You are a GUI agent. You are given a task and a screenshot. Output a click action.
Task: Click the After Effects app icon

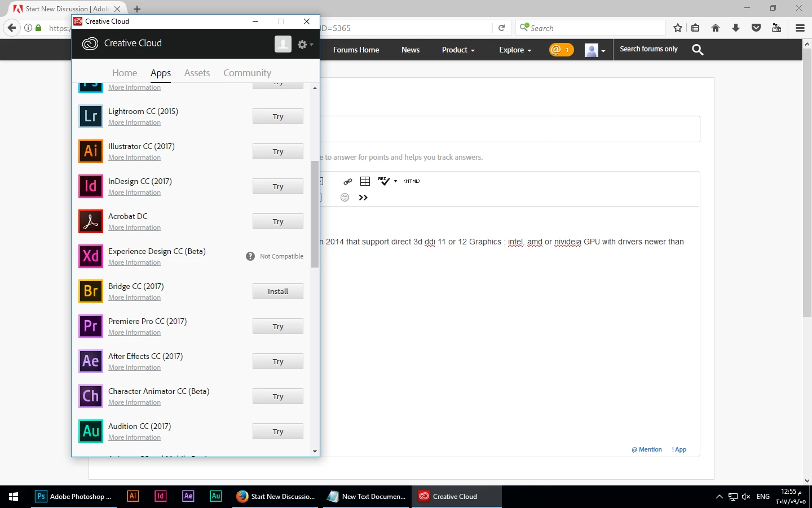pos(91,361)
